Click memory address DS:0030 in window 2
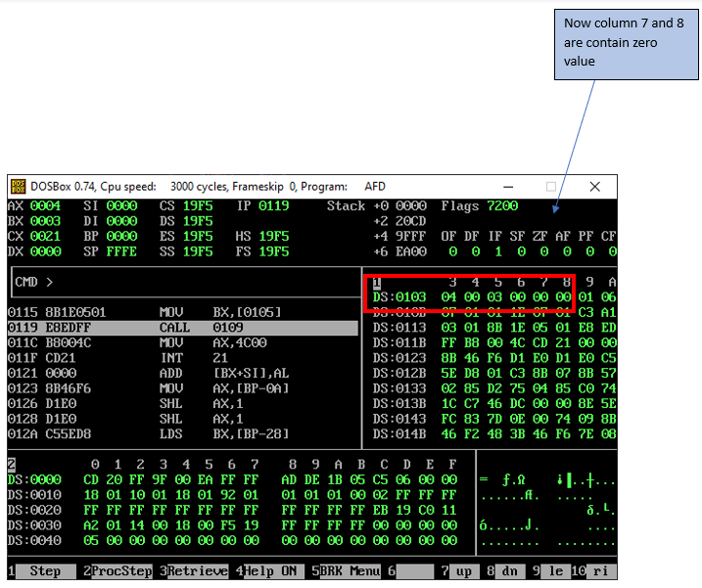702x588 pixels. coord(34,525)
